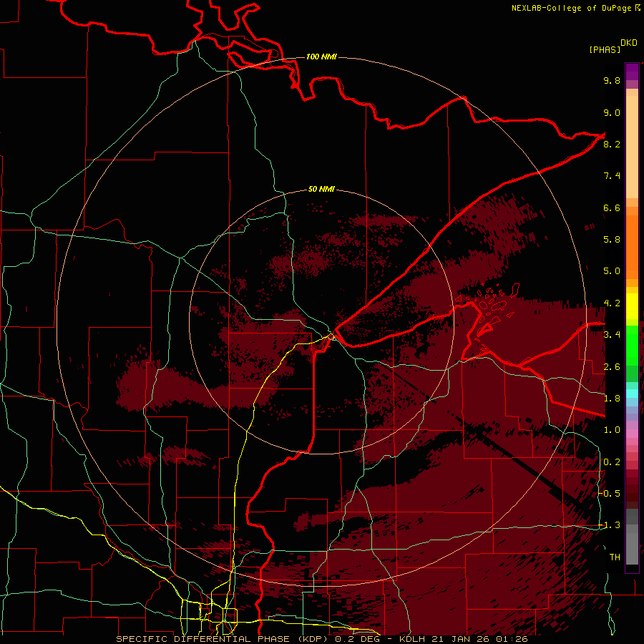Select the 9.0 value on the color scale
Screen dimensions: 644x644
(x=612, y=112)
